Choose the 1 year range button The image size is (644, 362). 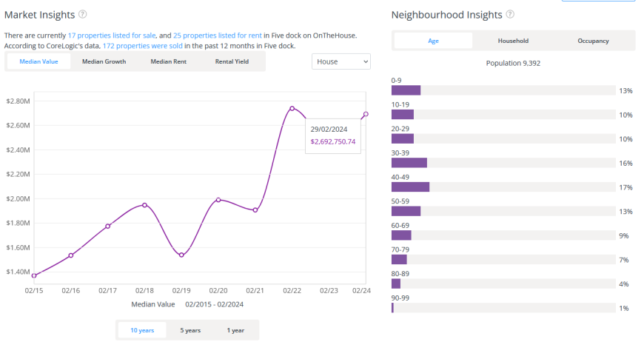pyautogui.click(x=235, y=330)
